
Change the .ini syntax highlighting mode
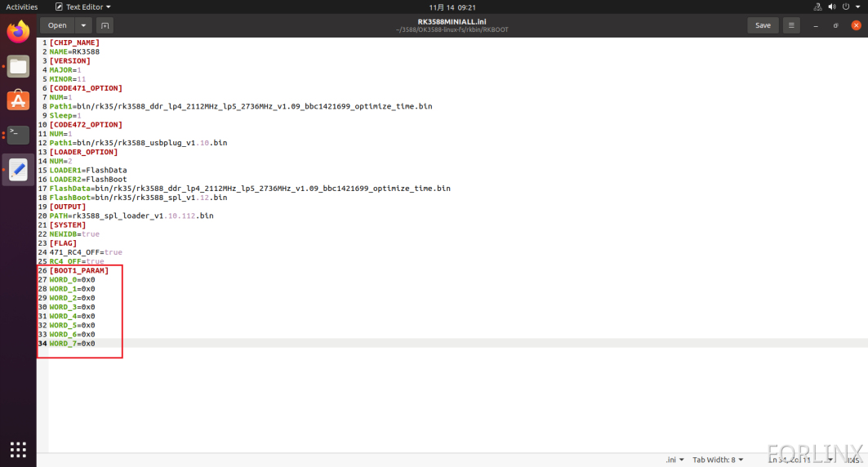(x=674, y=460)
